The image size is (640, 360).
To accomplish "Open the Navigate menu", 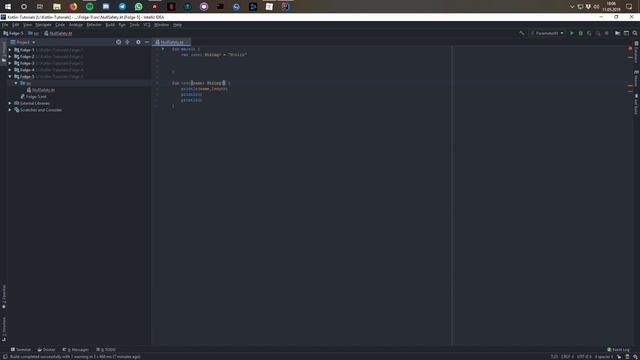I will tap(43, 25).
